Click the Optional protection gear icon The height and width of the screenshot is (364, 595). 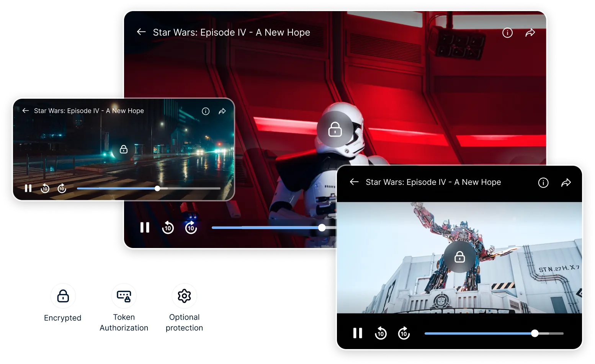tap(184, 296)
